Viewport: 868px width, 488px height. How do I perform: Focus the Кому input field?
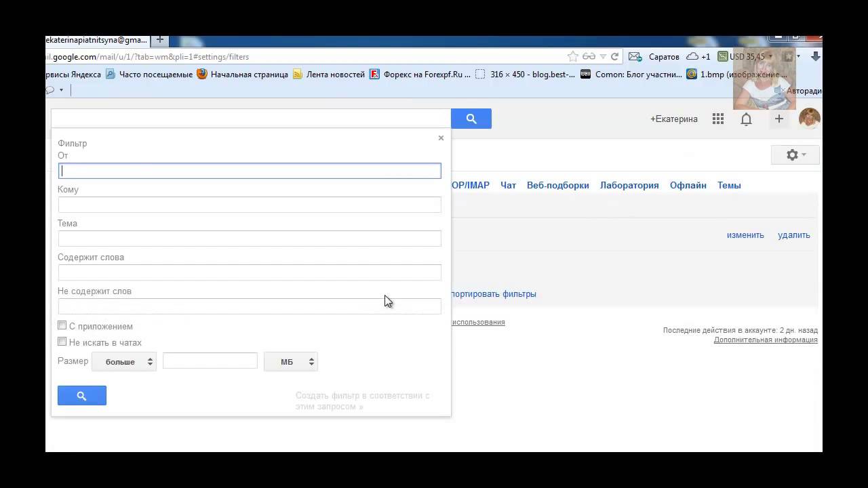coord(250,205)
